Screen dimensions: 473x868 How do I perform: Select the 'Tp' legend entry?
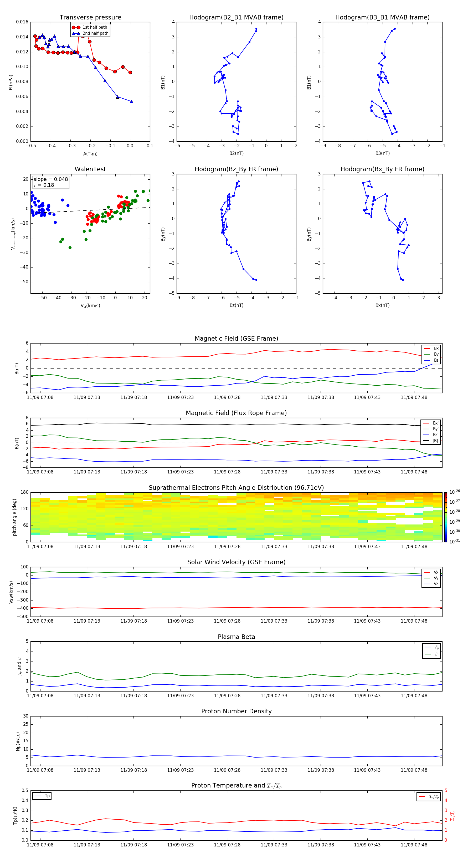click(42, 796)
